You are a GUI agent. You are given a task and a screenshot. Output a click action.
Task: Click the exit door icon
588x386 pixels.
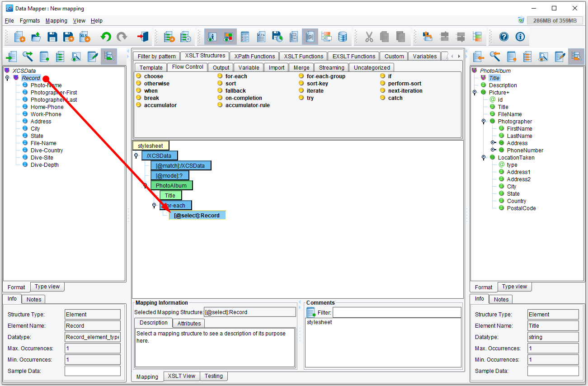143,37
